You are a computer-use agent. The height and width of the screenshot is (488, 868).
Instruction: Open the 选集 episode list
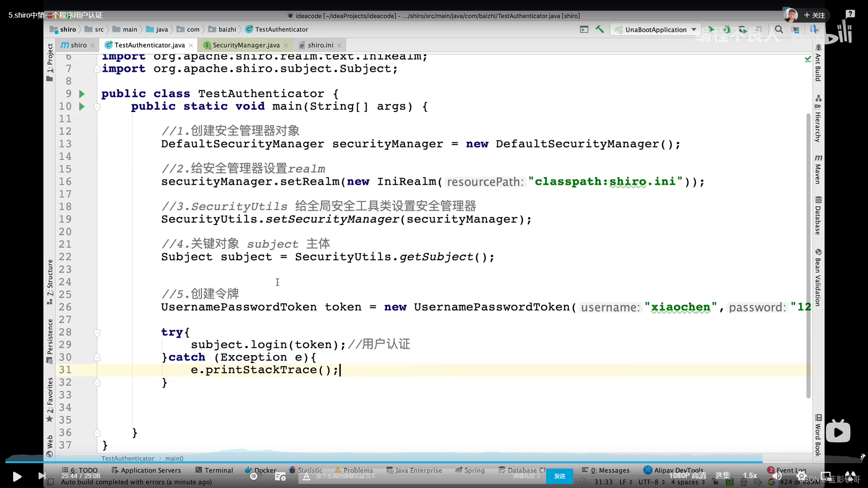pyautogui.click(x=722, y=475)
